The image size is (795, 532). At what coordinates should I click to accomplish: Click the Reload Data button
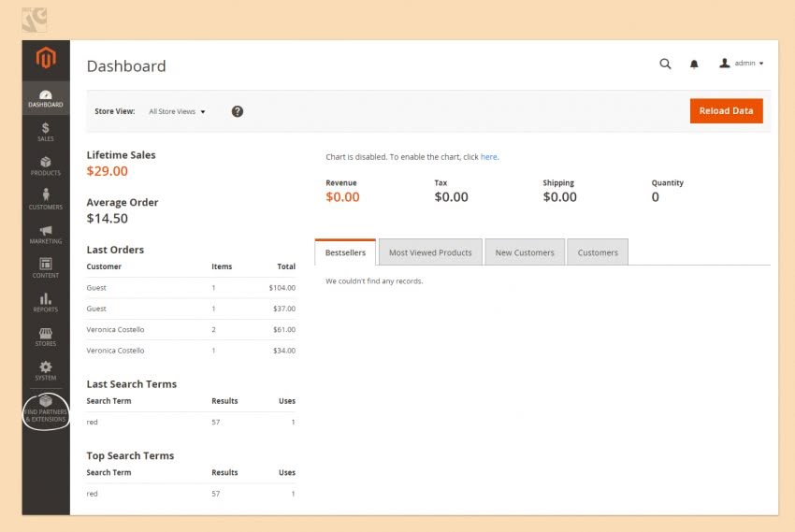coord(726,111)
